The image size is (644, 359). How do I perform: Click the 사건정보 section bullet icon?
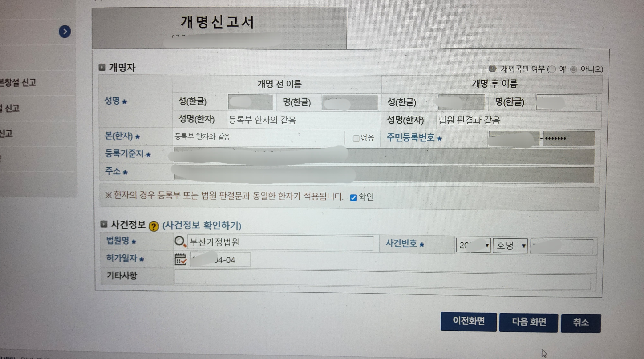click(104, 224)
